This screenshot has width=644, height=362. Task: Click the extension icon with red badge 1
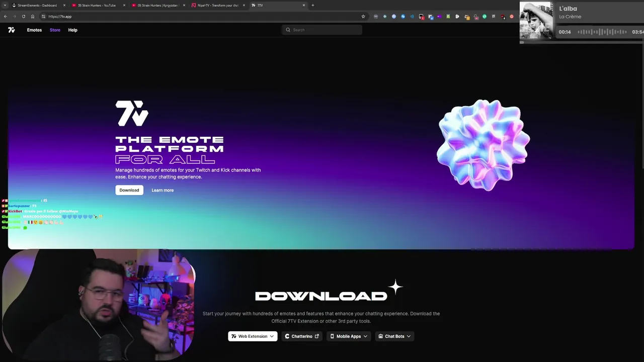coord(421,17)
